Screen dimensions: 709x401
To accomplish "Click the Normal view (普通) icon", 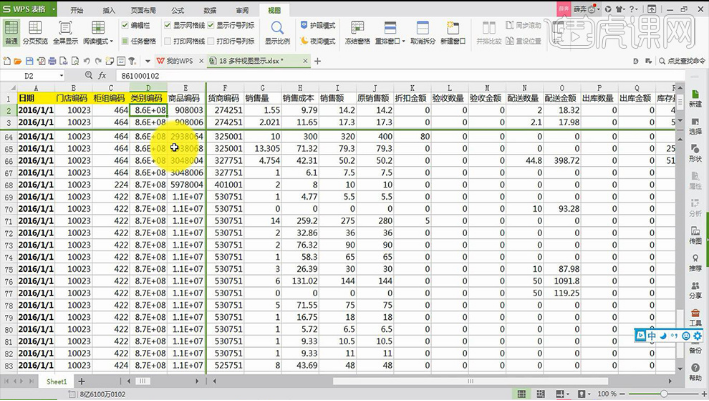I will click(11, 28).
